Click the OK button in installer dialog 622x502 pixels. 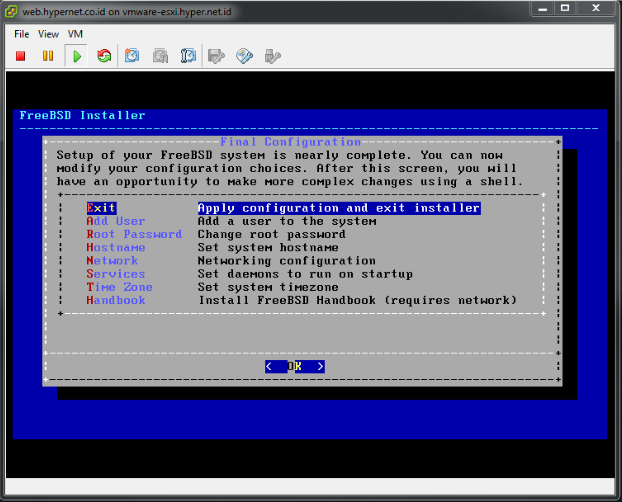coord(295,366)
